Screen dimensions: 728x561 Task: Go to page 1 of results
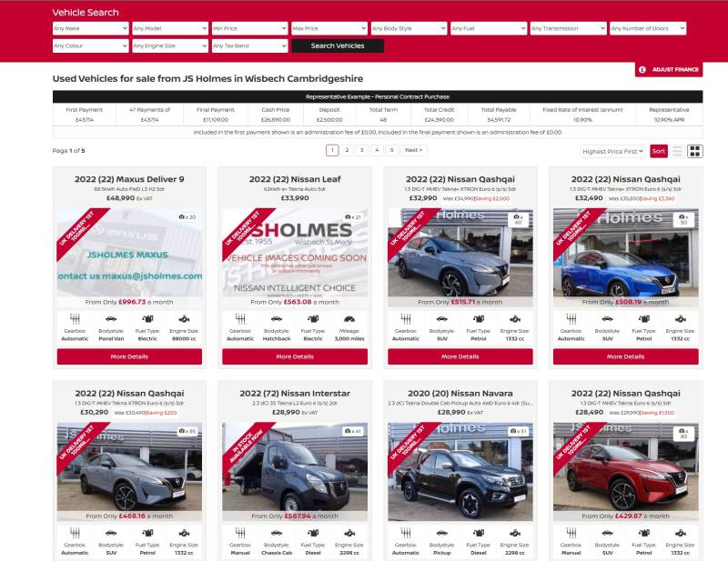(332, 150)
